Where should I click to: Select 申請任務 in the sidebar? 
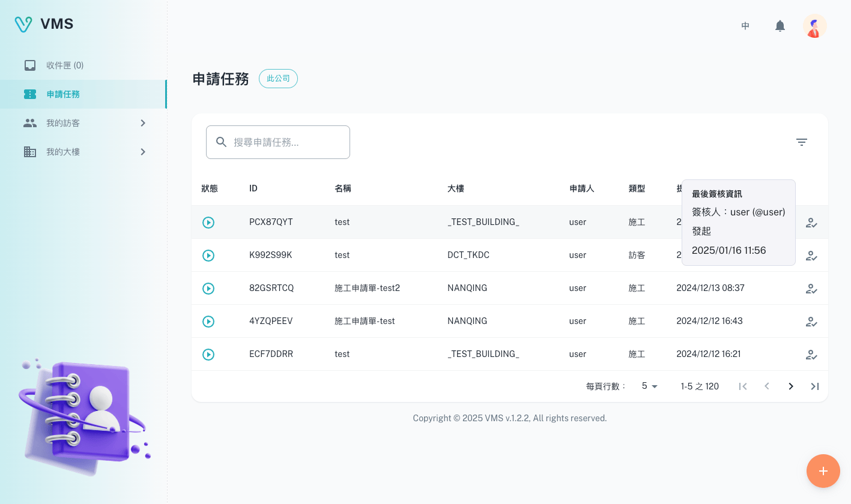click(x=63, y=94)
